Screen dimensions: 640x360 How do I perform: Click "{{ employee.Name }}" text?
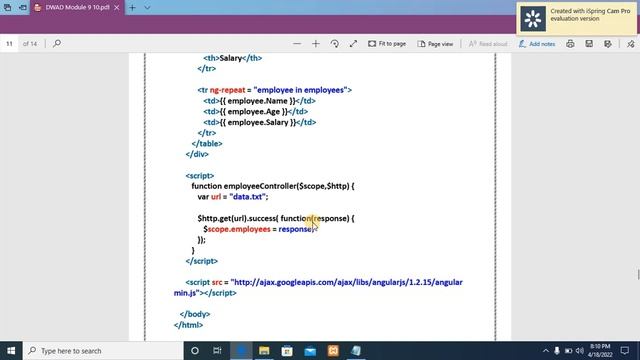tap(257, 100)
